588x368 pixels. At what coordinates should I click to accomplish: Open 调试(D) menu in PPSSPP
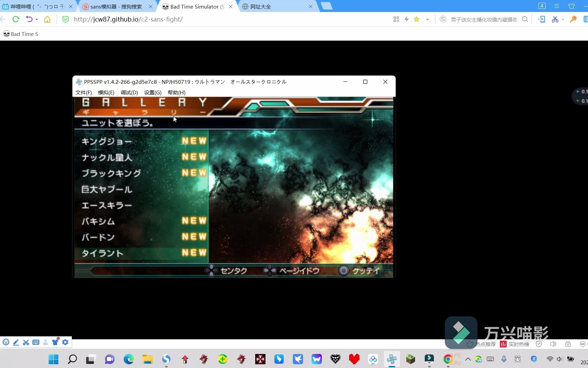click(x=129, y=92)
